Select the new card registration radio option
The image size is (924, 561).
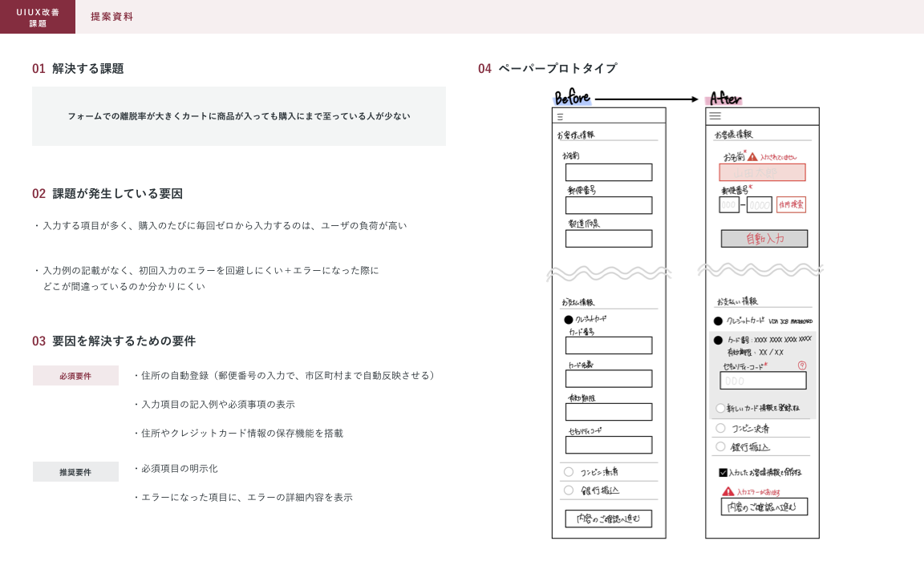[720, 407]
